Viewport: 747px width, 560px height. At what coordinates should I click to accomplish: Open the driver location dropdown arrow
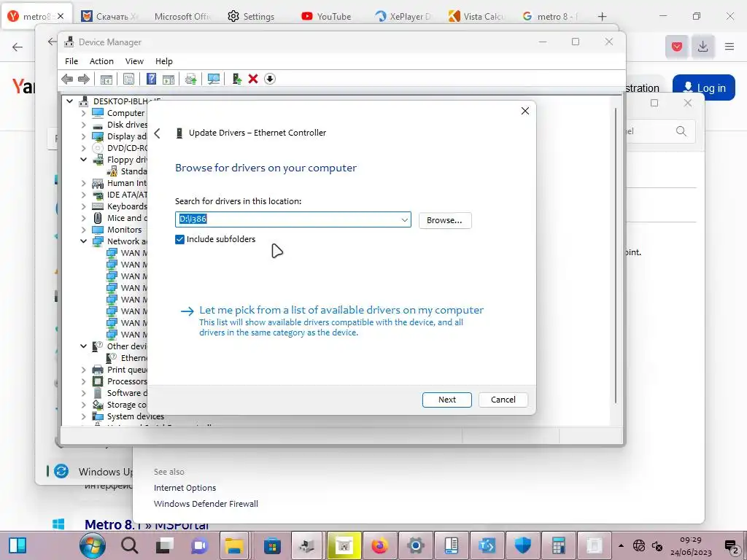point(404,220)
